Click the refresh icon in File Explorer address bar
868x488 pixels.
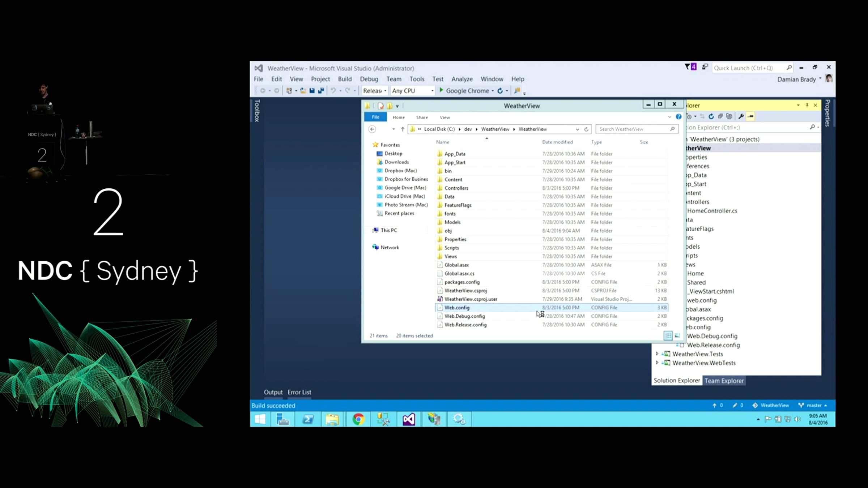586,129
